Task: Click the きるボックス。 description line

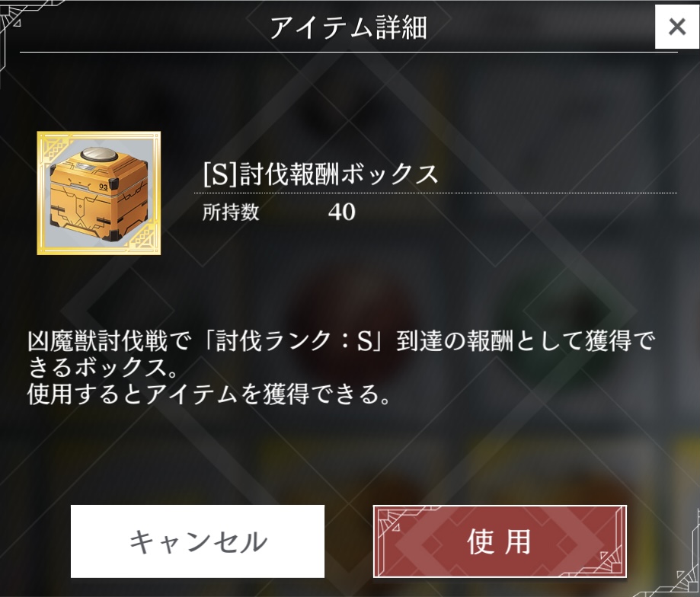Action: point(103,368)
